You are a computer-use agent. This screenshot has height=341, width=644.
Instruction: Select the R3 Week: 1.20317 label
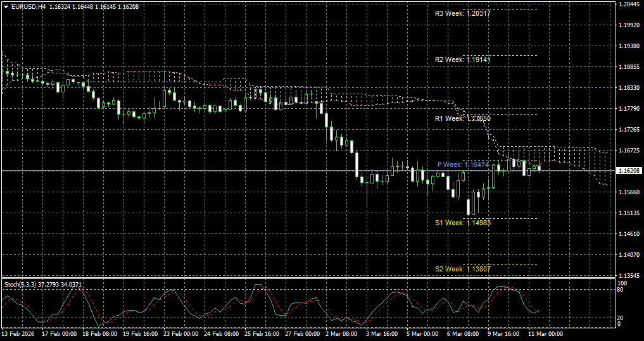pos(463,13)
